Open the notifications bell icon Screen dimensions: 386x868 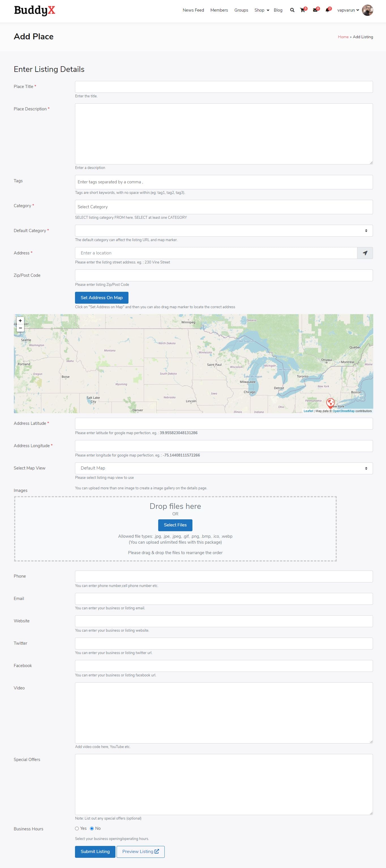(x=327, y=10)
